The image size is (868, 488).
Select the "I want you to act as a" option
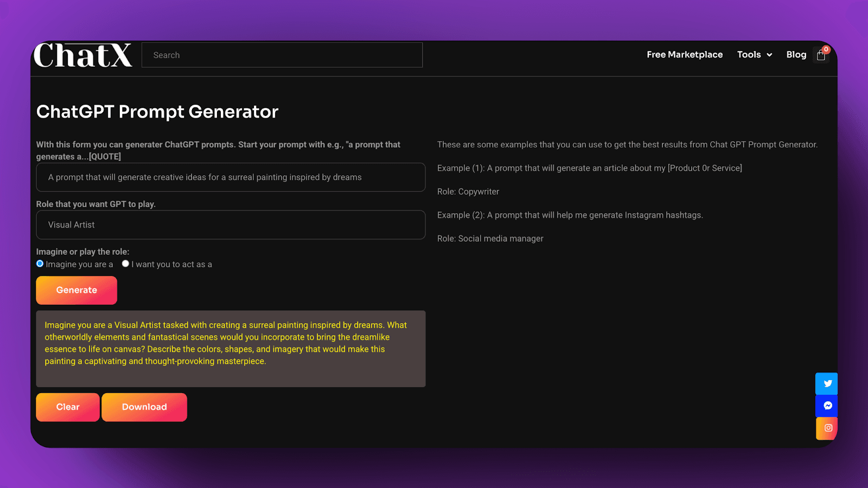125,264
